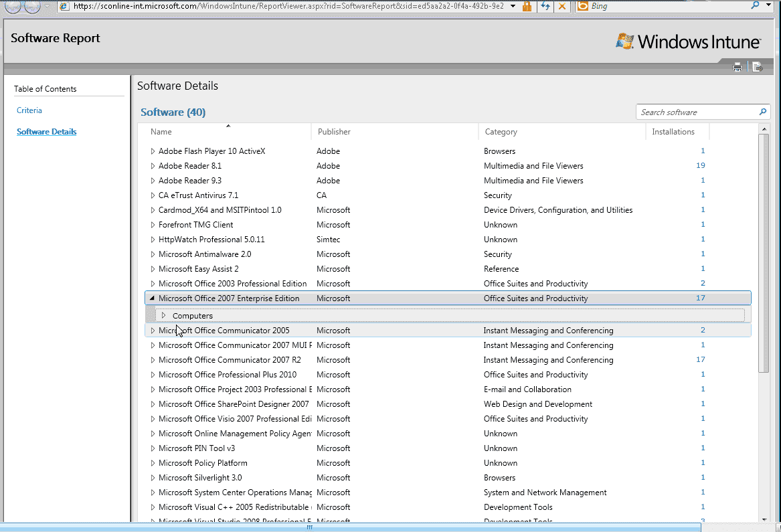Collapse the Microsoft Office 2007 Enterprise Edition row
The width and height of the screenshot is (781, 532).
click(152, 298)
